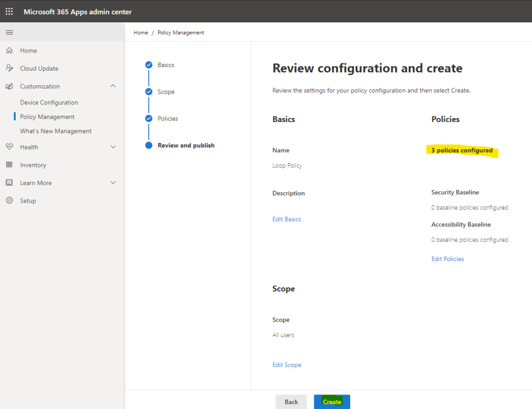The image size is (532, 409).
Task: Open the app launcher waffle icon
Action: tap(9, 11)
